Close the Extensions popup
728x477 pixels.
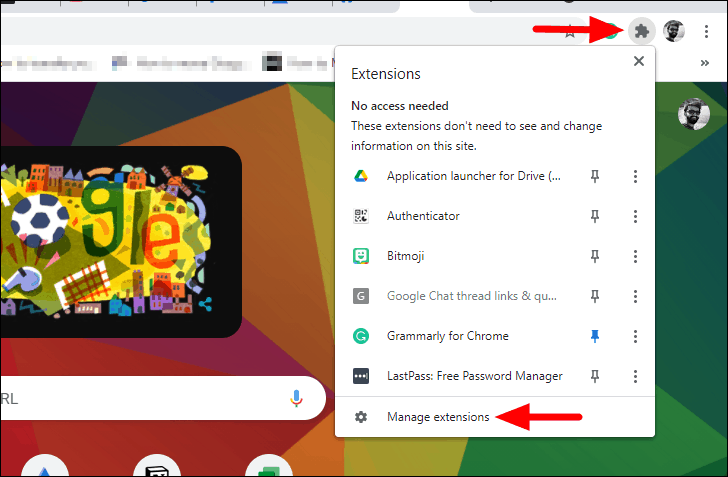click(x=639, y=61)
